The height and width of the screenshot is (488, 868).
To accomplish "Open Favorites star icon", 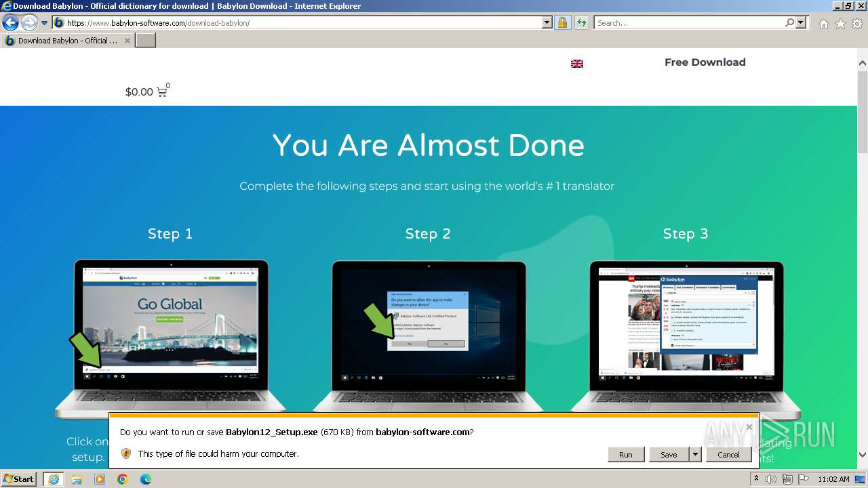I will click(x=840, y=24).
